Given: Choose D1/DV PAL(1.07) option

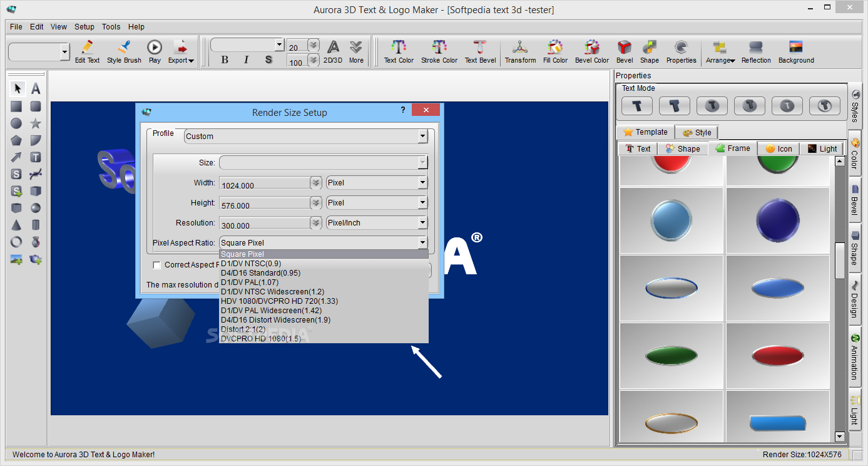Looking at the screenshot, I should tap(324, 282).
